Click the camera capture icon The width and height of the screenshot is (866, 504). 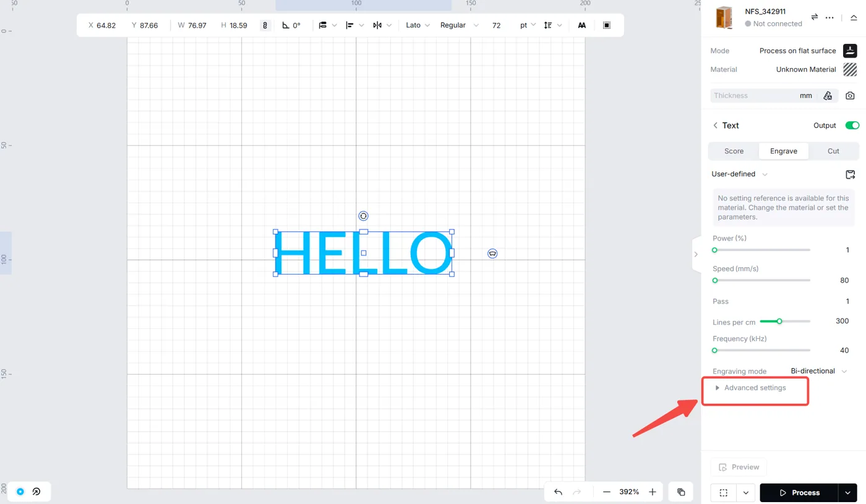[x=850, y=96]
